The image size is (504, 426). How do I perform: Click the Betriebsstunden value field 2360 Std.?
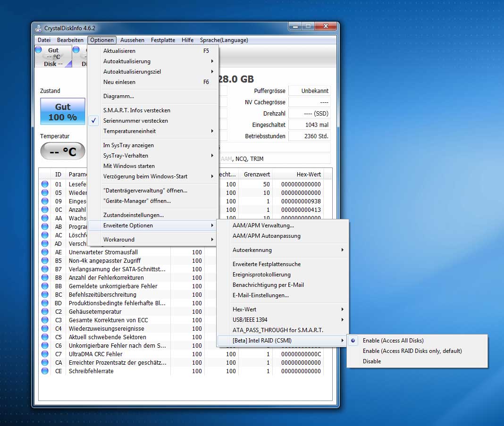point(310,136)
